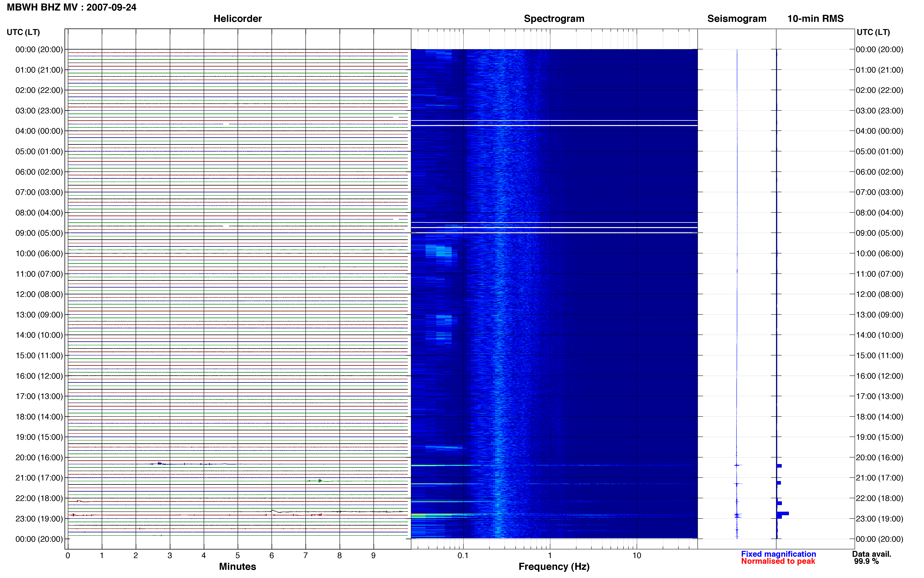
Task: Click the left 'UTC (LT)' axis label
Action: 23,32
